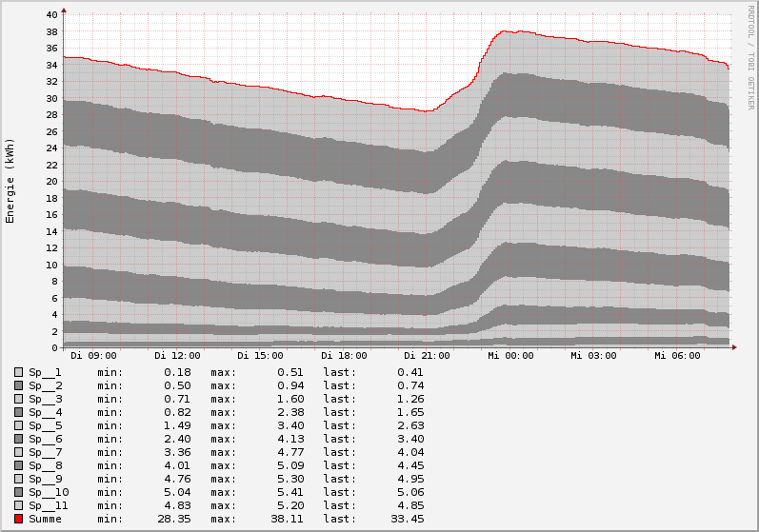Select the Sp__8 legend swatch
759x532 pixels.
(18, 465)
